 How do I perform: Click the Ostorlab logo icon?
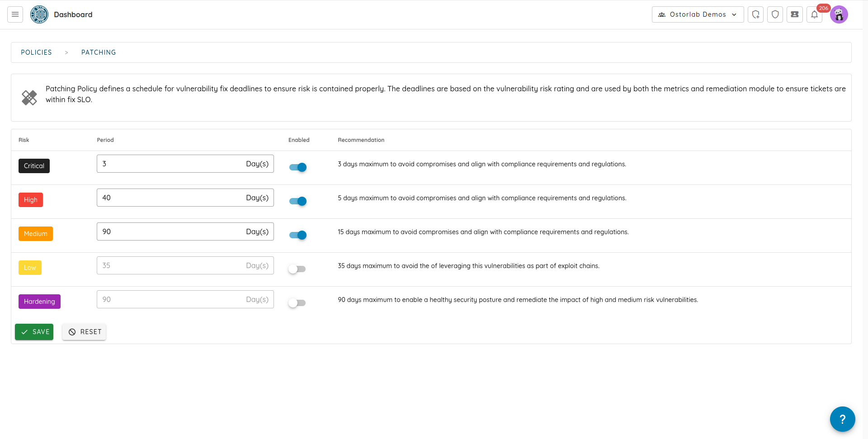[39, 14]
